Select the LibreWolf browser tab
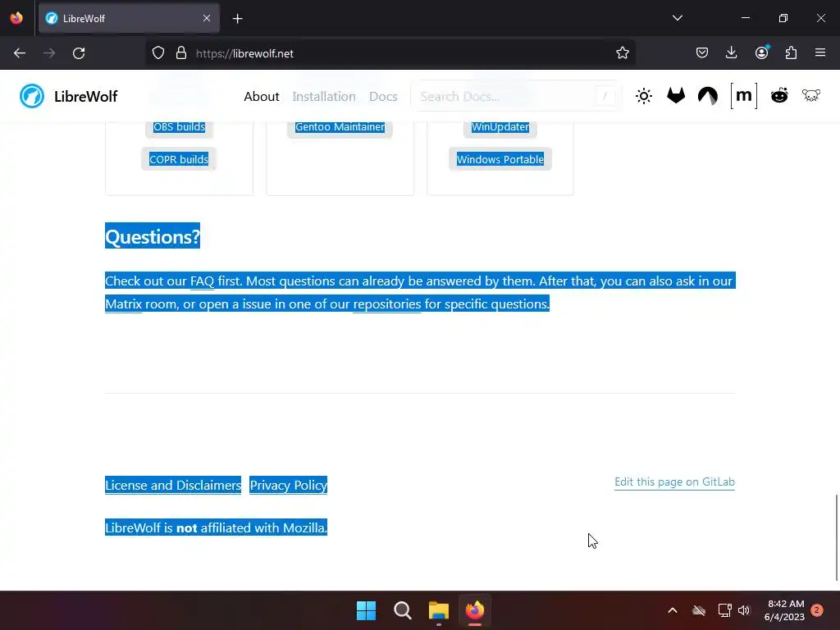Screen dimensions: 840x630 coord(129,18)
